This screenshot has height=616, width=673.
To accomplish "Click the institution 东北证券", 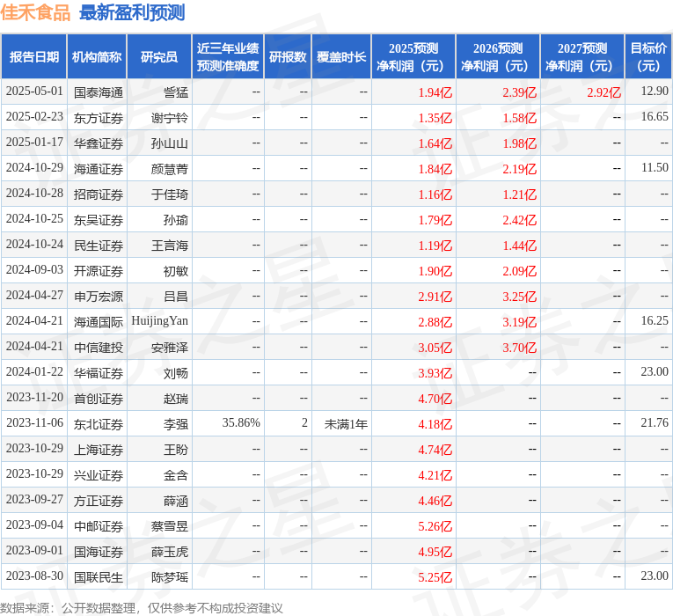I will [99, 424].
